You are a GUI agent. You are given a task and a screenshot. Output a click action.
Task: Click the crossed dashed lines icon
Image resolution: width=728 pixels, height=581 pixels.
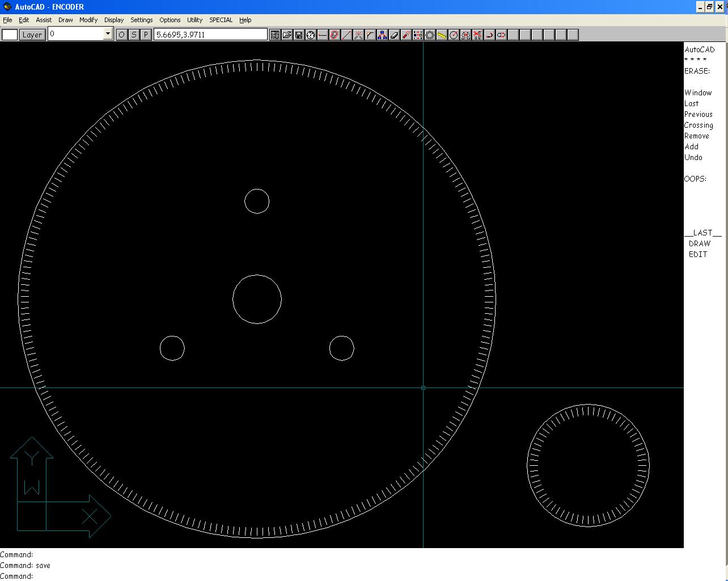[x=358, y=35]
